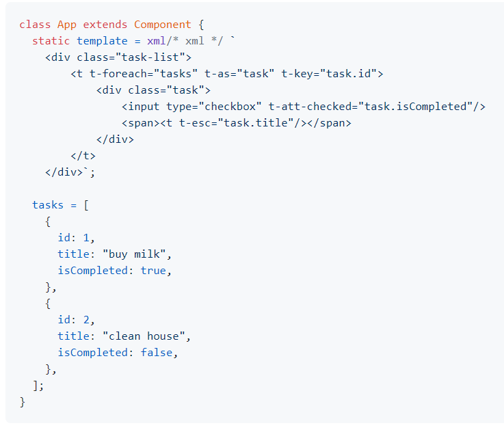Screen dimensions: 504x432
Task: Click the closing </t> tag
Action: coord(83,156)
